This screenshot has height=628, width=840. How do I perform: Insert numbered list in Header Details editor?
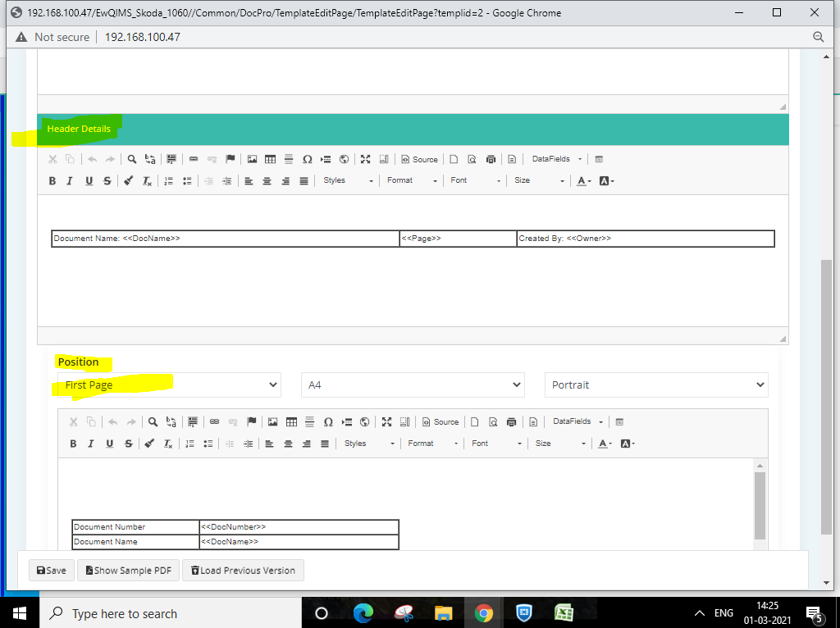[x=169, y=180]
